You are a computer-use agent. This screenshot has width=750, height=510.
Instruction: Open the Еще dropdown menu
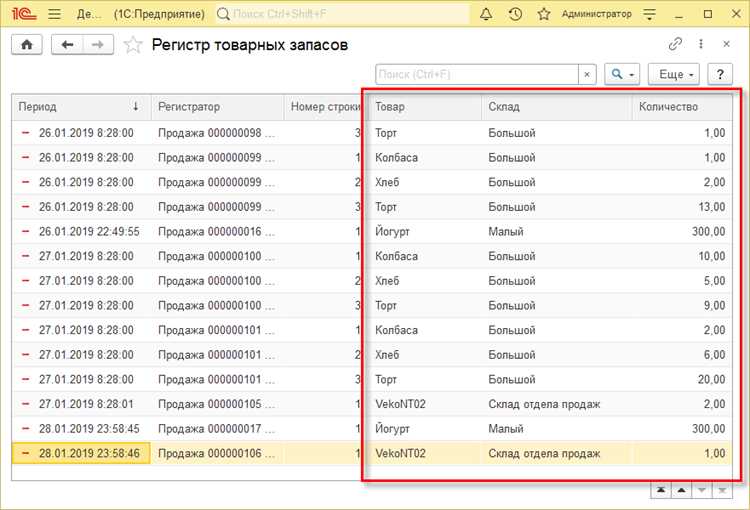pyautogui.click(x=673, y=75)
